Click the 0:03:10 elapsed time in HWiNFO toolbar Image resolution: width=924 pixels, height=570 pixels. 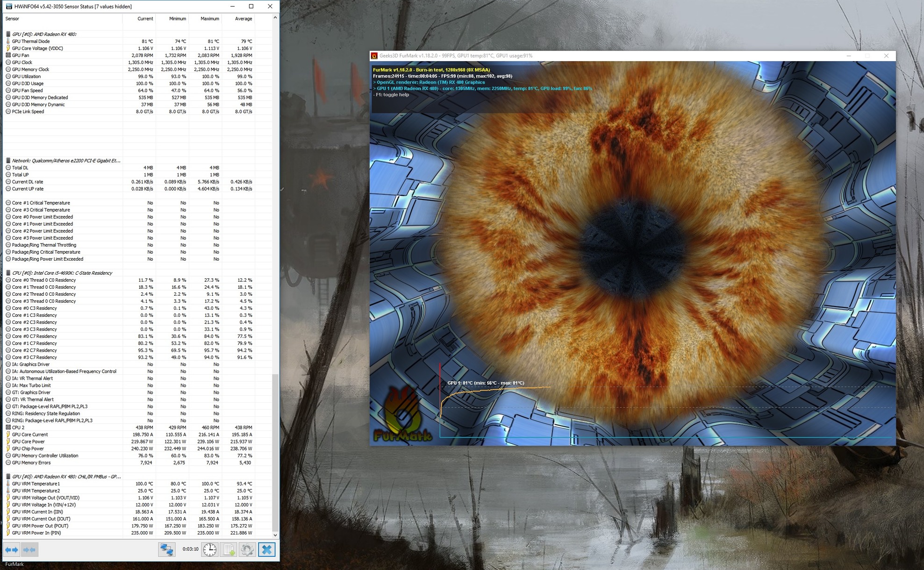pos(190,549)
